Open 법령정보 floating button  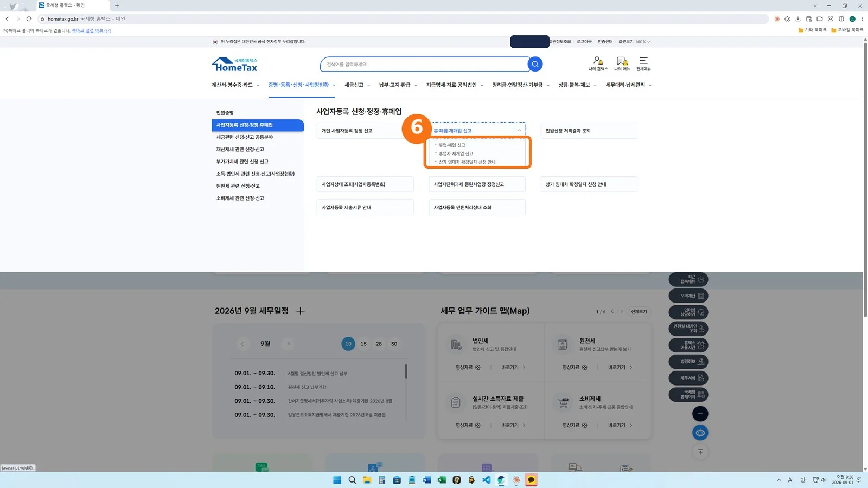click(688, 362)
